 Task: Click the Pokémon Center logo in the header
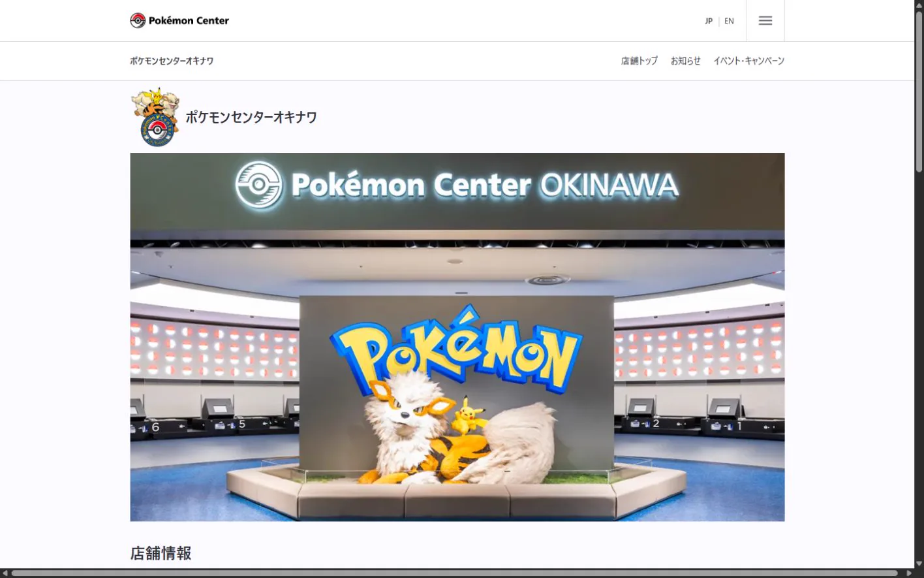pos(179,20)
